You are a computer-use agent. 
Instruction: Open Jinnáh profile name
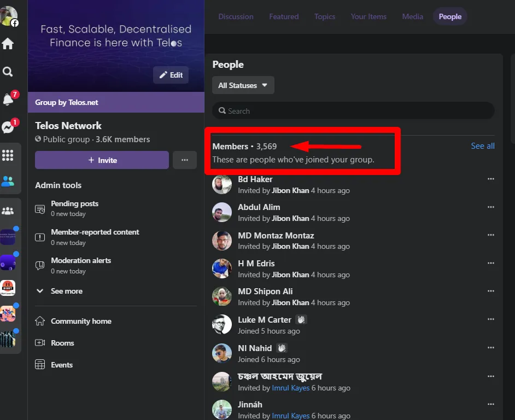[x=250, y=405]
